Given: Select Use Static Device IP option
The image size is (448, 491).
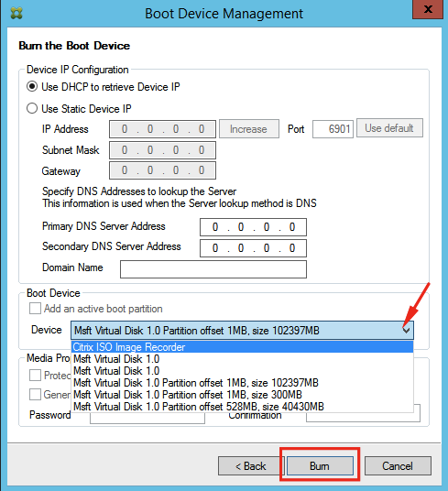Looking at the screenshot, I should pyautogui.click(x=32, y=108).
